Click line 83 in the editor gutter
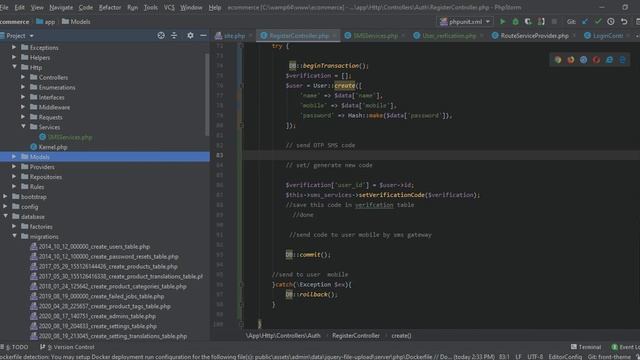Viewport: 640px width, 360px height. coord(220,155)
